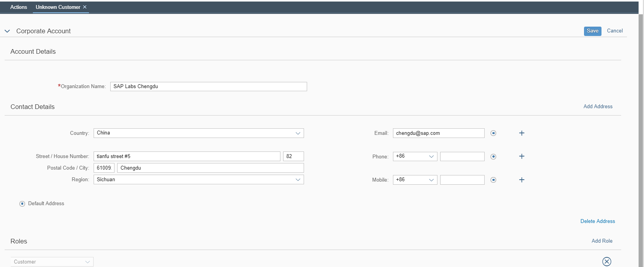Open the Country dropdown showing China
The height and width of the screenshot is (267, 644).
coord(199,133)
